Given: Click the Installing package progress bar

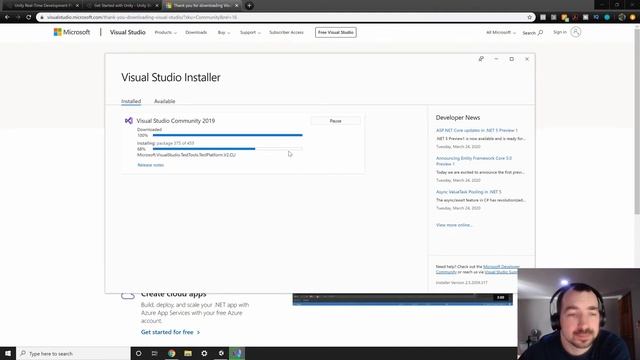Looking at the screenshot, I should (x=227, y=149).
